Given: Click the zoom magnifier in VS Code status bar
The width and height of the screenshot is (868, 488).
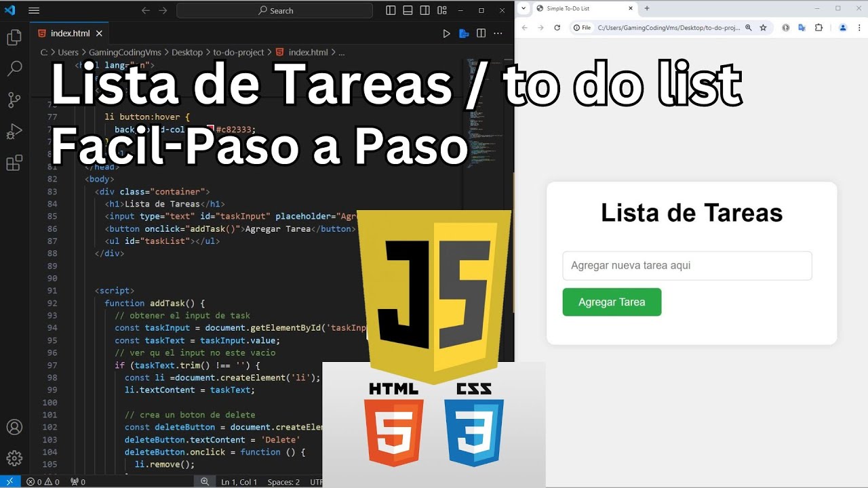Looking at the screenshot, I should click(205, 482).
